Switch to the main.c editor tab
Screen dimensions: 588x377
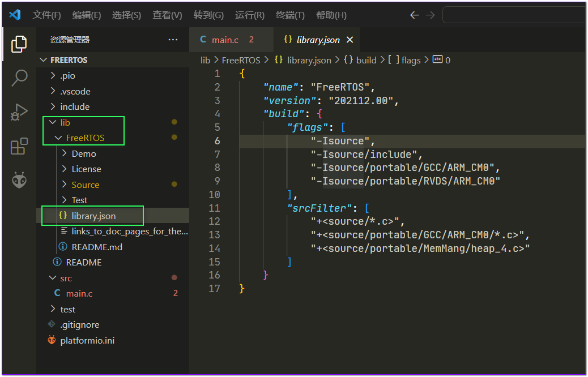tap(231, 40)
